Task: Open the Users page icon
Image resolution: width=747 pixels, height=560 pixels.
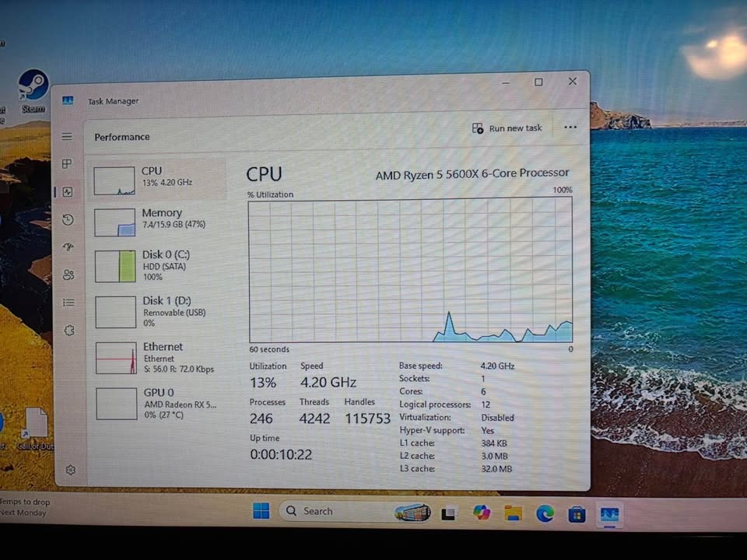Action: (x=68, y=275)
